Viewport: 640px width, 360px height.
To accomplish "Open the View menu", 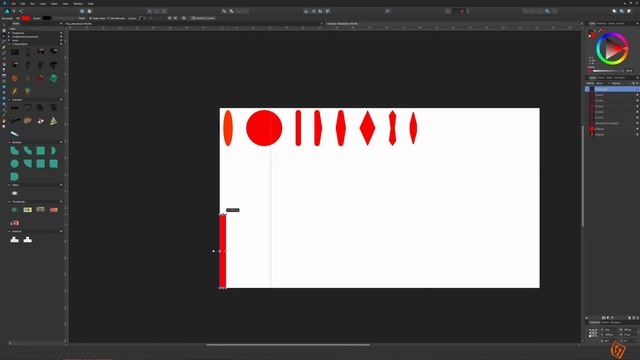I will (65, 4).
